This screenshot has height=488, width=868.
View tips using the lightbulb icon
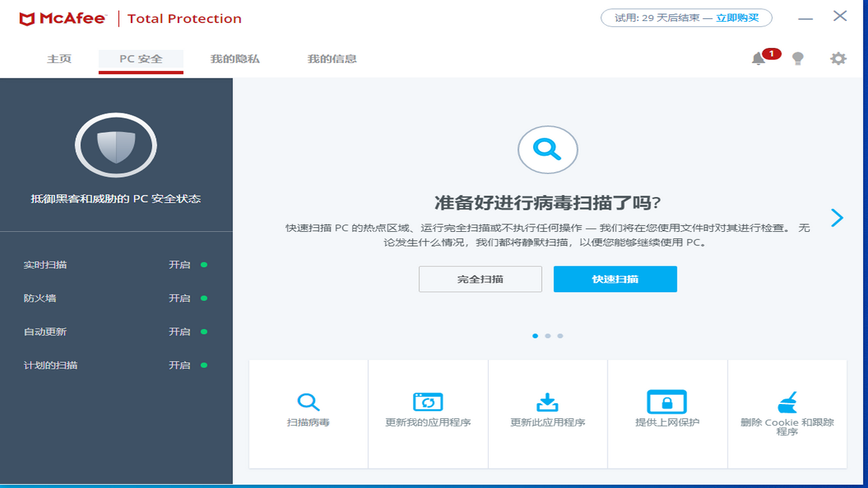[798, 58]
